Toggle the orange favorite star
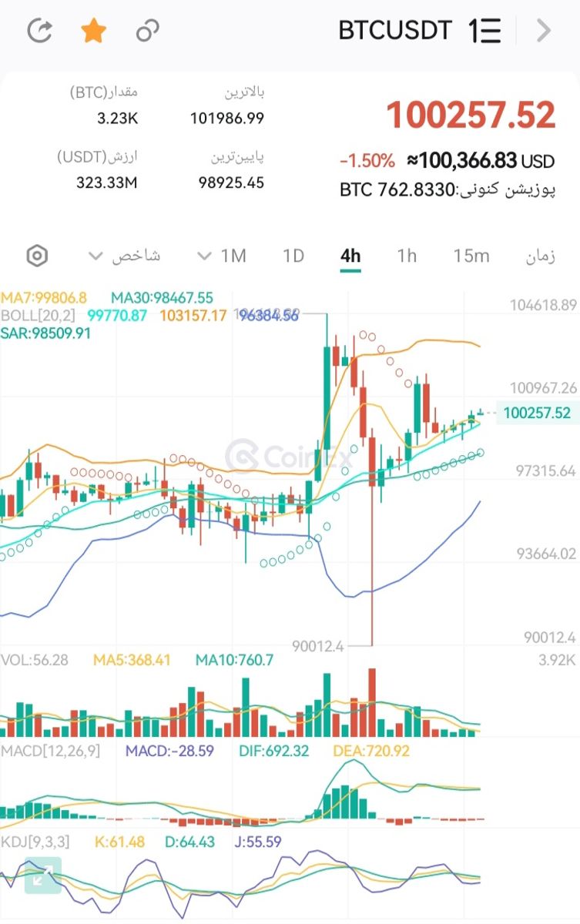 [93, 31]
